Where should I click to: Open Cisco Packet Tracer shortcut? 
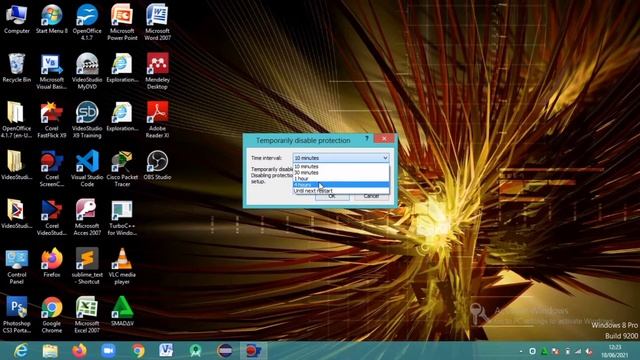(122, 169)
